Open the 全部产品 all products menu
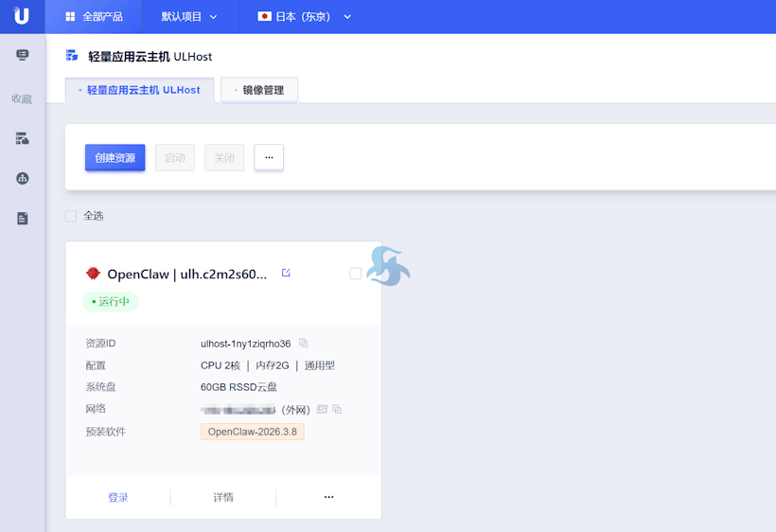Screen dimensions: 776x532 coord(94,17)
